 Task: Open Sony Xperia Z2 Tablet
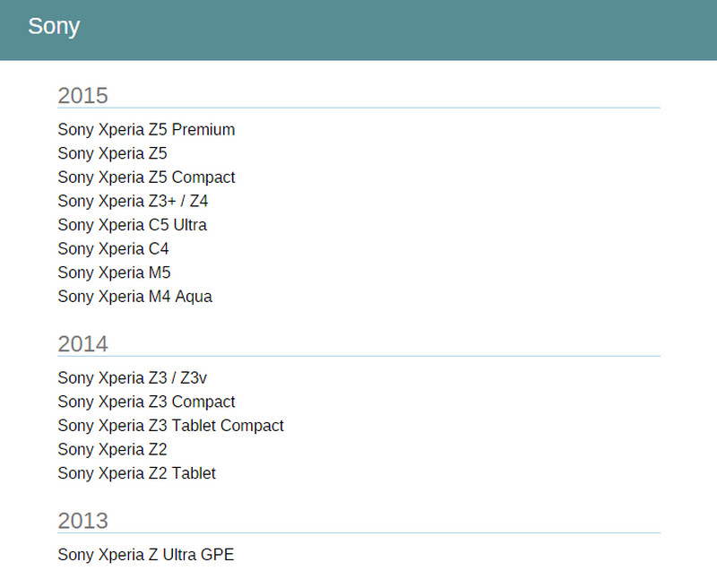[136, 473]
